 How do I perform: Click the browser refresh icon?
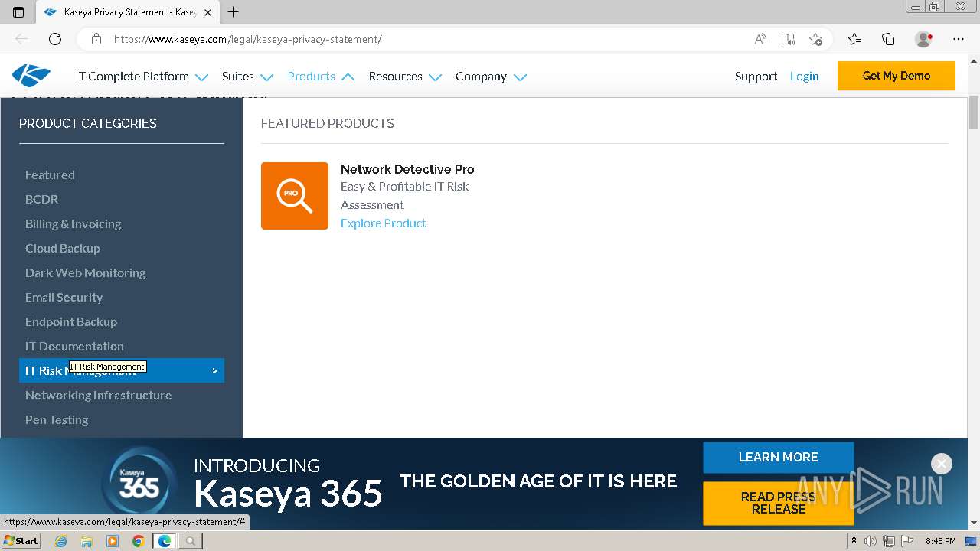coord(55,39)
